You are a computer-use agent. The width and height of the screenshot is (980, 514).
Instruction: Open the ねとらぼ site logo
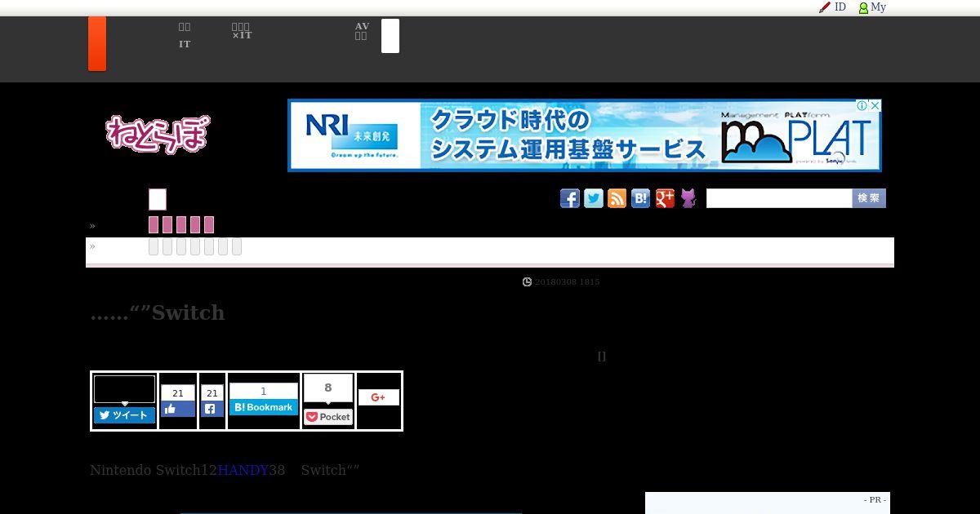[x=158, y=134]
